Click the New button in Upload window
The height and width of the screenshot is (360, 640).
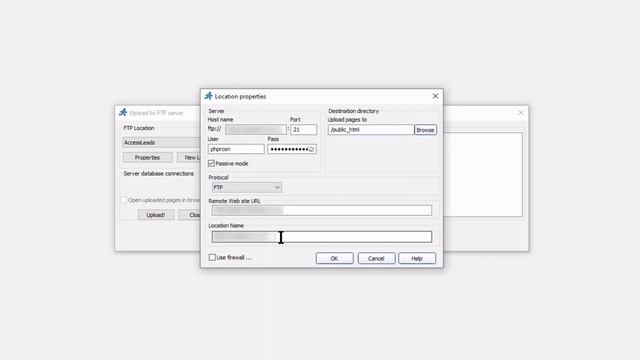click(189, 158)
